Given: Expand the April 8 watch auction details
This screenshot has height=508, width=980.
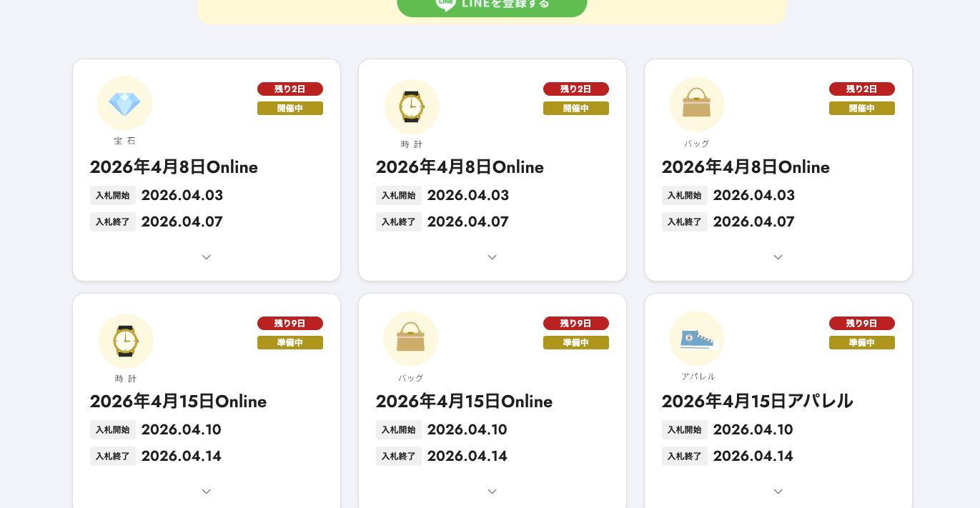Looking at the screenshot, I should tap(492, 257).
